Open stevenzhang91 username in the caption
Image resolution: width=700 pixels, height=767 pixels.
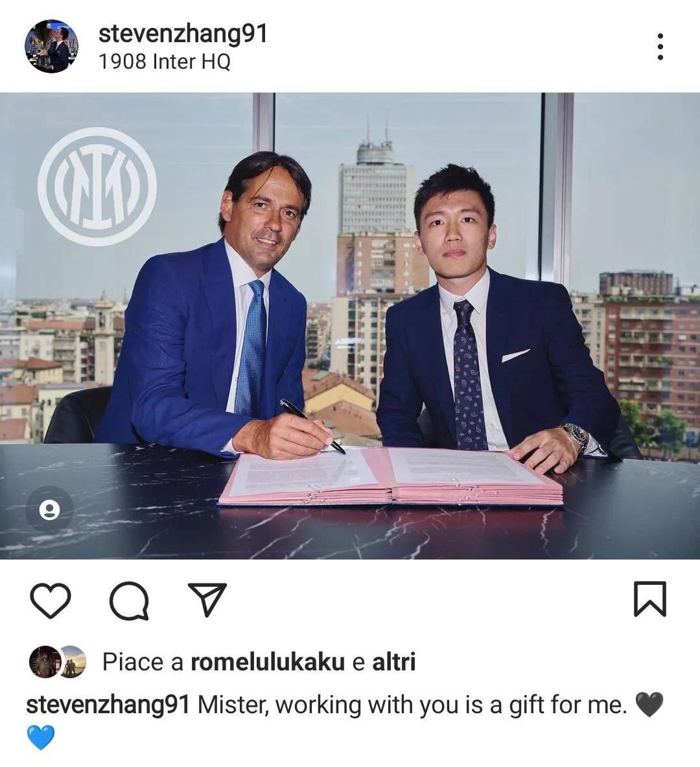coord(108,705)
